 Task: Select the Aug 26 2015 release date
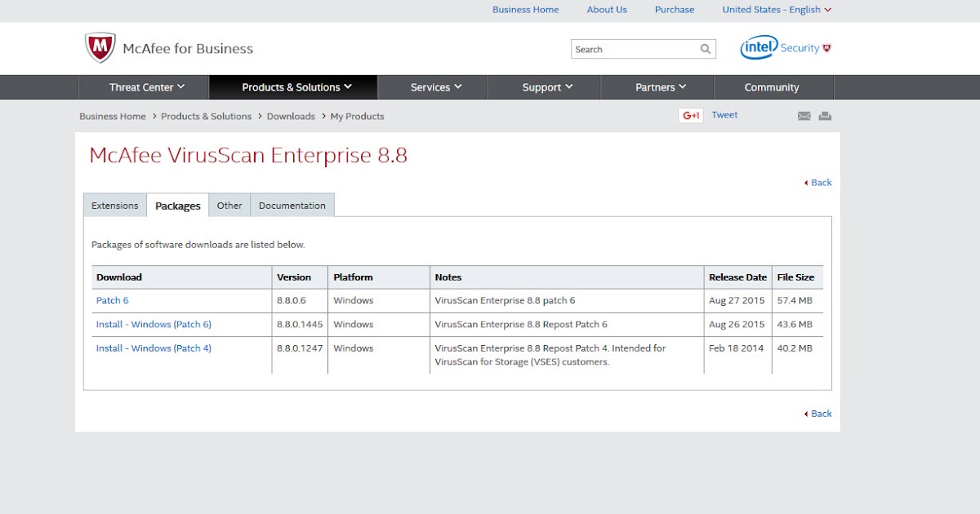pyautogui.click(x=737, y=324)
